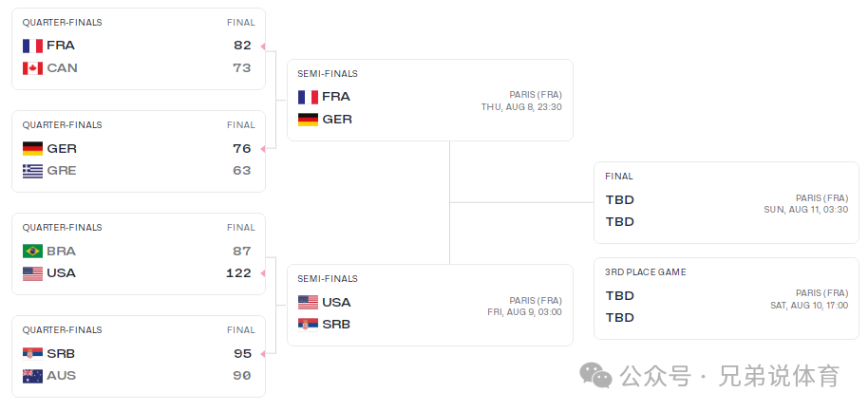Screen dimensions: 868x411
Task: Click the Serbia flag in semi-finals
Action: 308,325
